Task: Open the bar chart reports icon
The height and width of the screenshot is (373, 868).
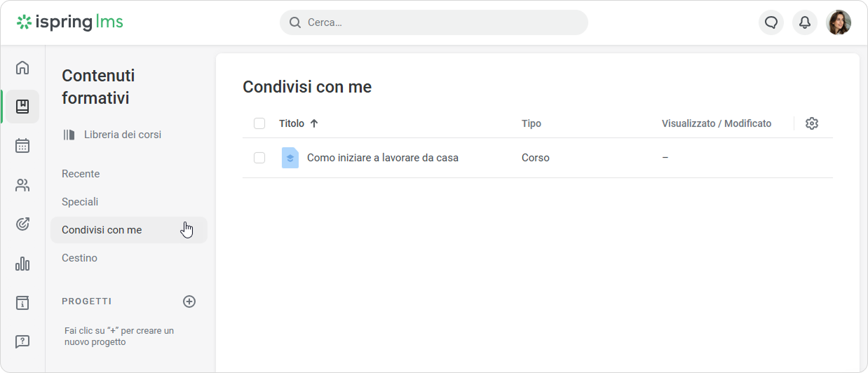Action: (x=22, y=264)
